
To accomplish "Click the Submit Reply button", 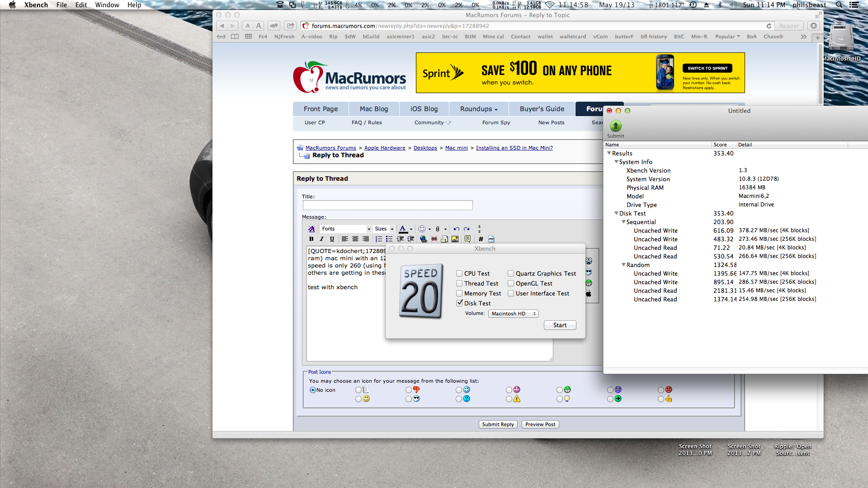I will coord(498,424).
